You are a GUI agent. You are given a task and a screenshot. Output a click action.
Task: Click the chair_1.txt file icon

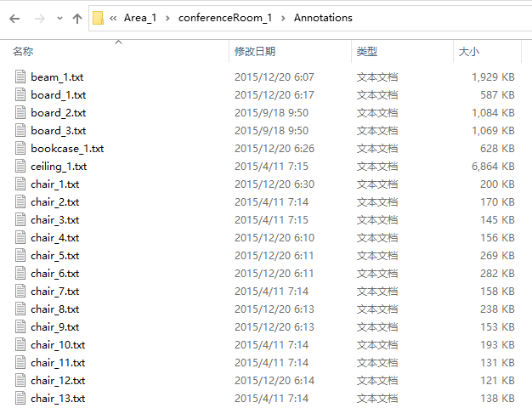[x=20, y=184]
